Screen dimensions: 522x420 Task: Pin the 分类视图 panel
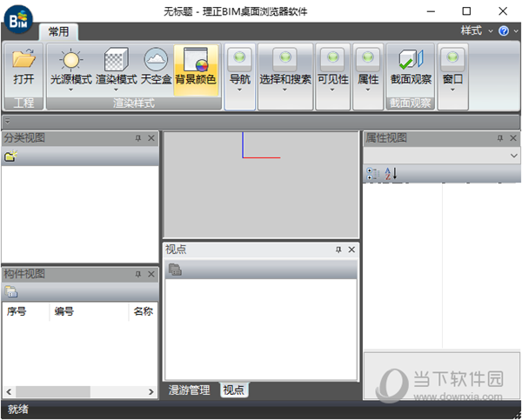pyautogui.click(x=138, y=138)
